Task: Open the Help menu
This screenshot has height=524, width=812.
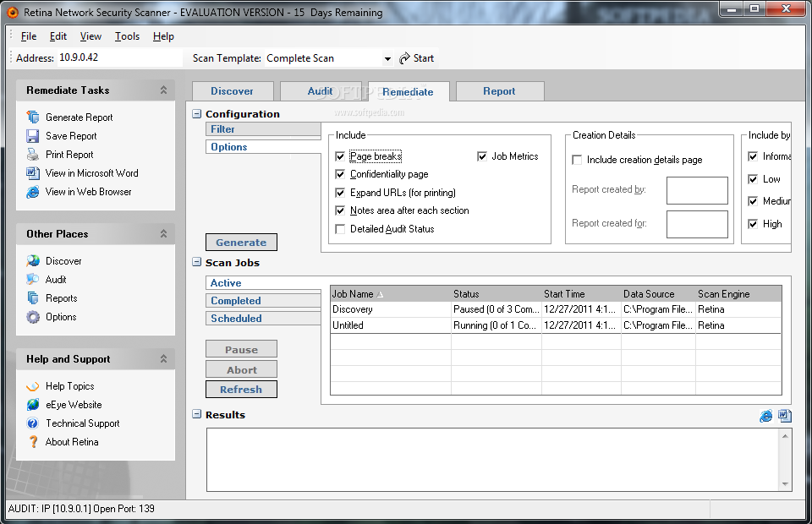Action: (163, 36)
